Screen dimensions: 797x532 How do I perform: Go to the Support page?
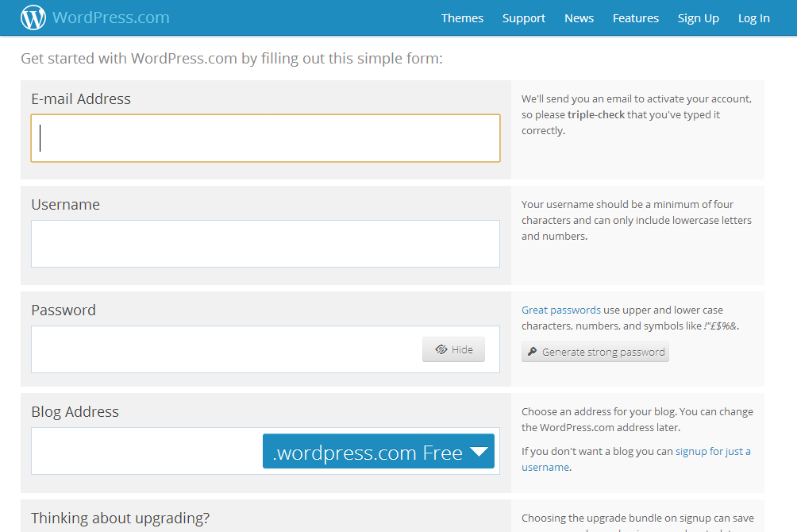pyautogui.click(x=524, y=18)
